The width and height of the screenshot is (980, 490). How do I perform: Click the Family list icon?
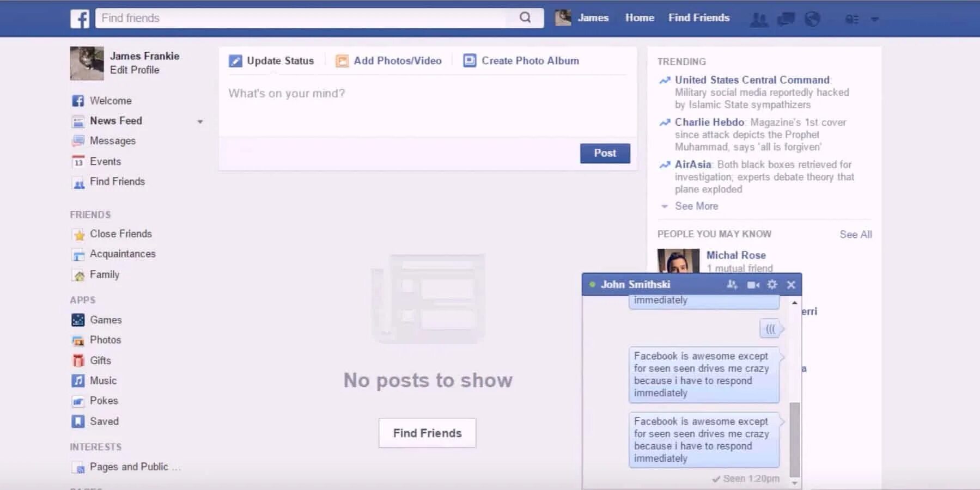[x=79, y=275]
